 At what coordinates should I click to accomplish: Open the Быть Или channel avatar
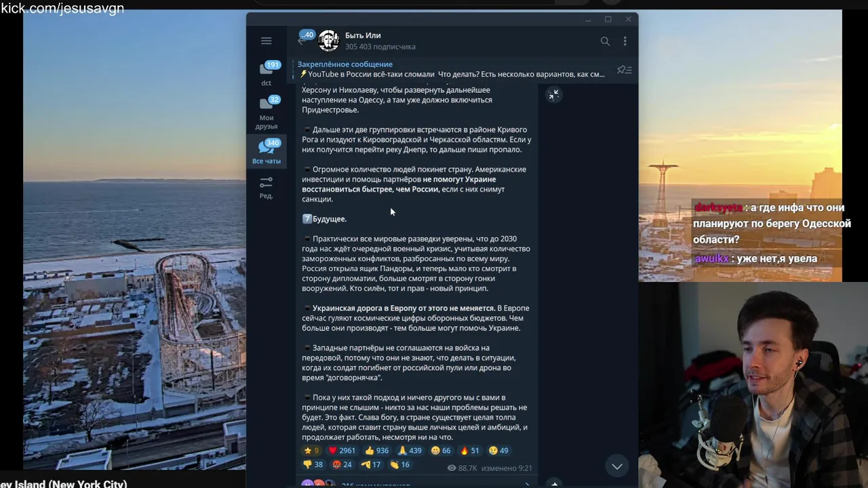coord(328,41)
